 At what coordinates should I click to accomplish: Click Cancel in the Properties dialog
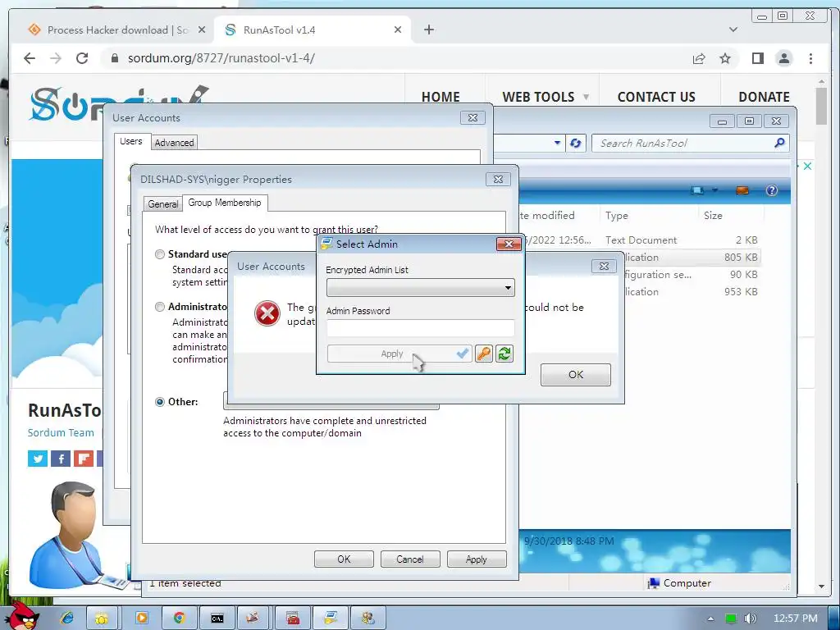click(x=410, y=559)
